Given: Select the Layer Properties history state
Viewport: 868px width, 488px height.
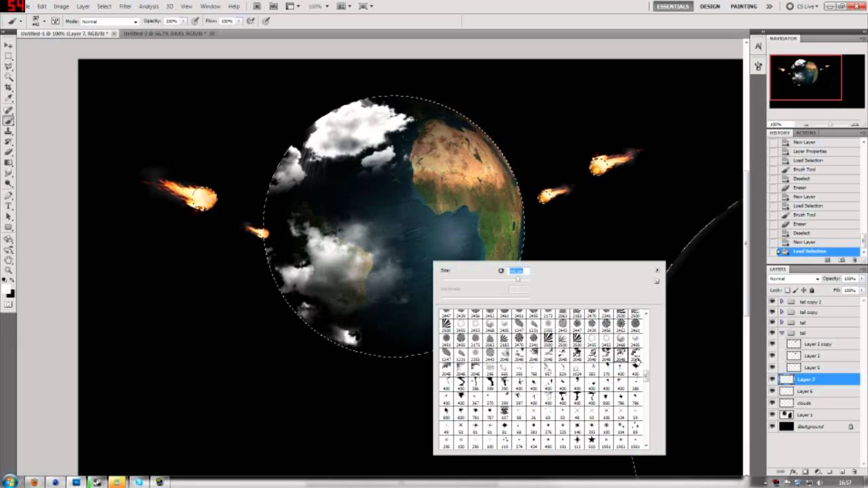Looking at the screenshot, I should click(810, 151).
